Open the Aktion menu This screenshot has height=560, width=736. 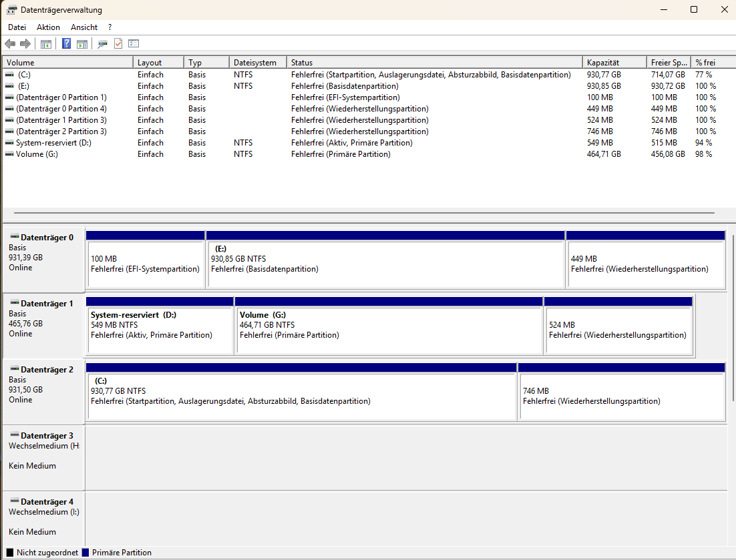(48, 27)
